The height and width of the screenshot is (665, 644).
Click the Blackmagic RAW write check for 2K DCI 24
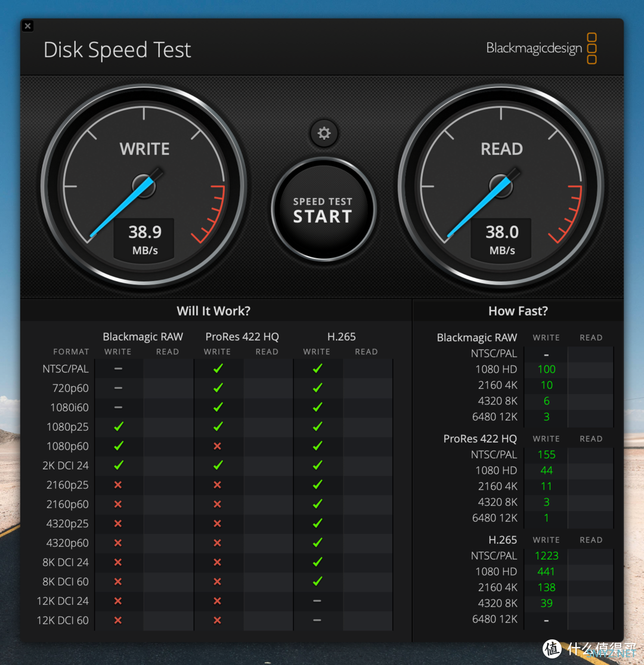(x=118, y=465)
